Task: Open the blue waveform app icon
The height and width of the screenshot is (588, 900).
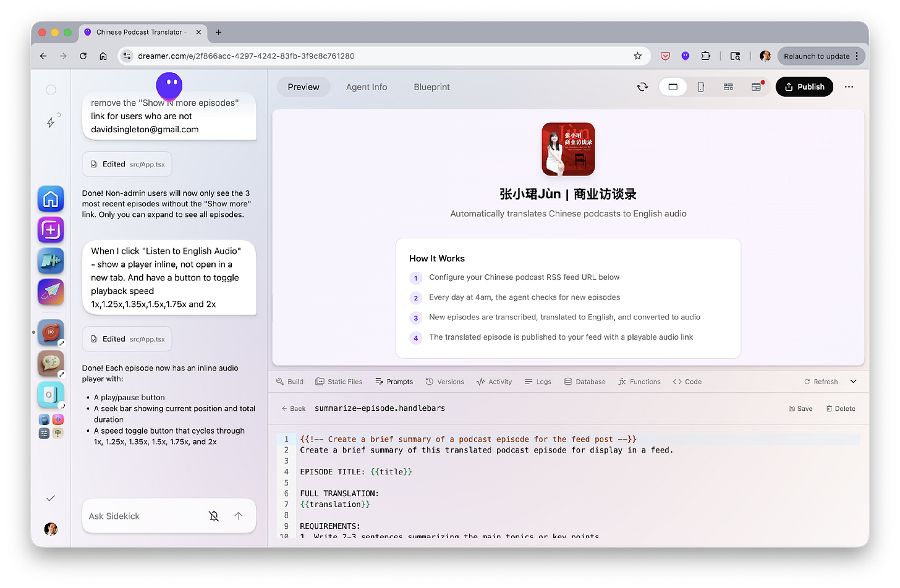Action: click(x=51, y=261)
